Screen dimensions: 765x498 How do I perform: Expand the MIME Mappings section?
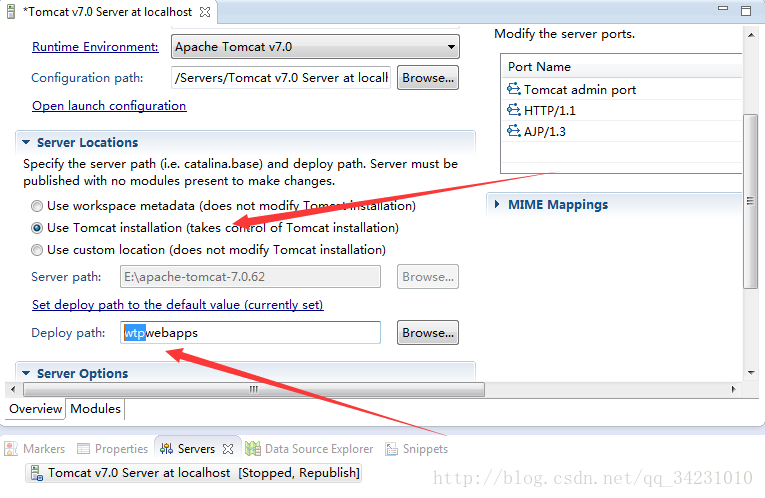[x=497, y=204]
